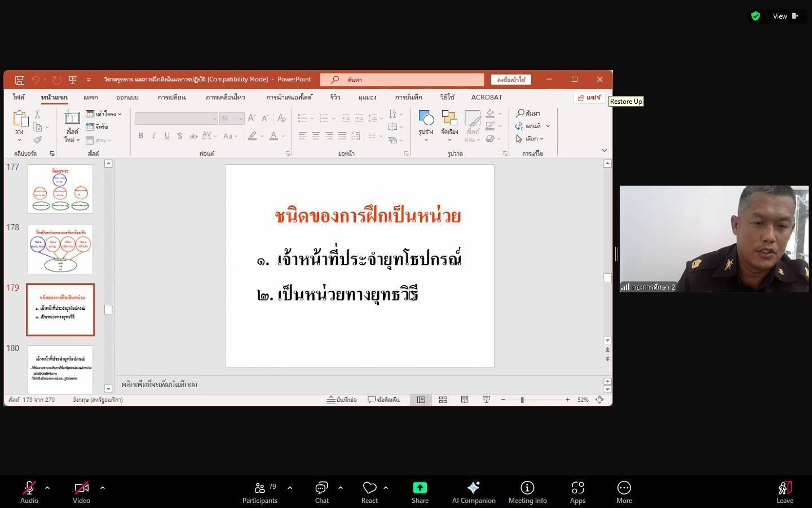Open the Zoom View dropdown

pyautogui.click(x=785, y=16)
